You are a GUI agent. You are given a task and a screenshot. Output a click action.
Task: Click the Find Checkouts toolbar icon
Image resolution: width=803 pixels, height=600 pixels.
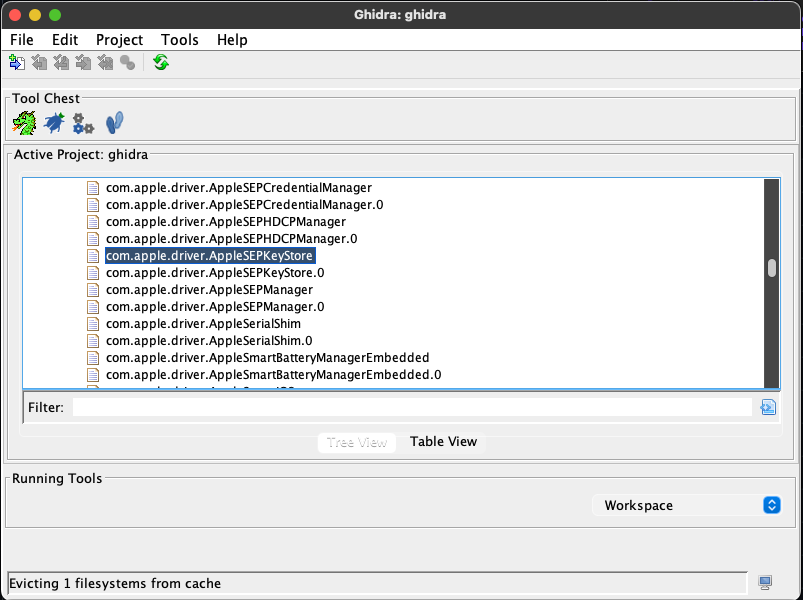pos(128,63)
